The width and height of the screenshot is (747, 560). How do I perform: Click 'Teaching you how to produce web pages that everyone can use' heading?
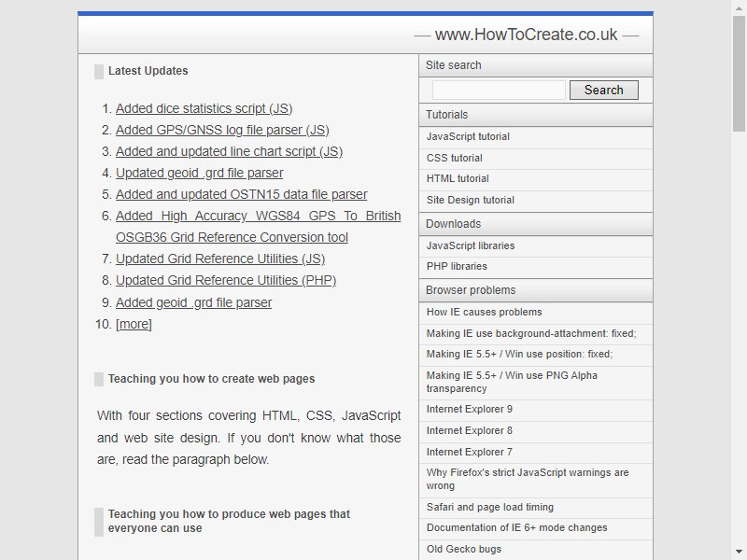[229, 521]
